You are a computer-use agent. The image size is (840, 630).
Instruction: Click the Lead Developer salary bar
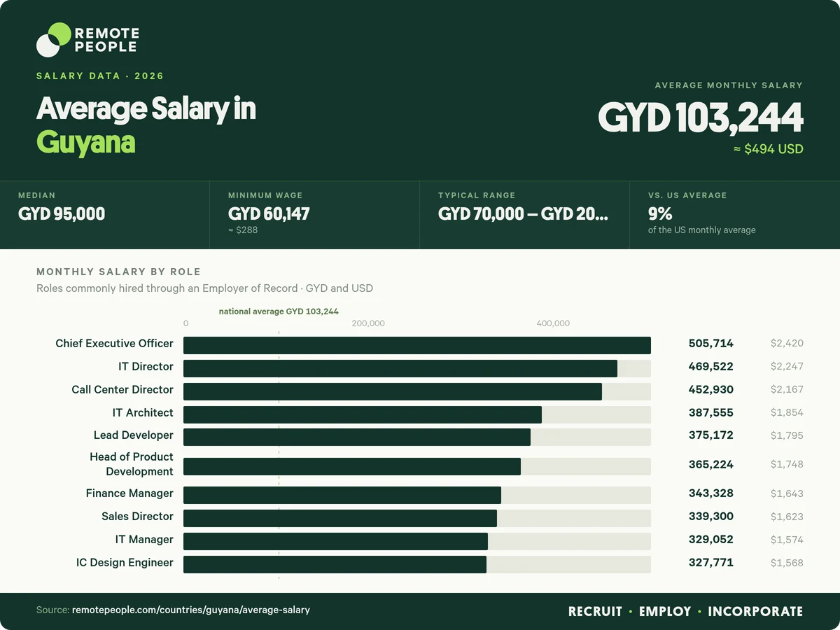[357, 437]
